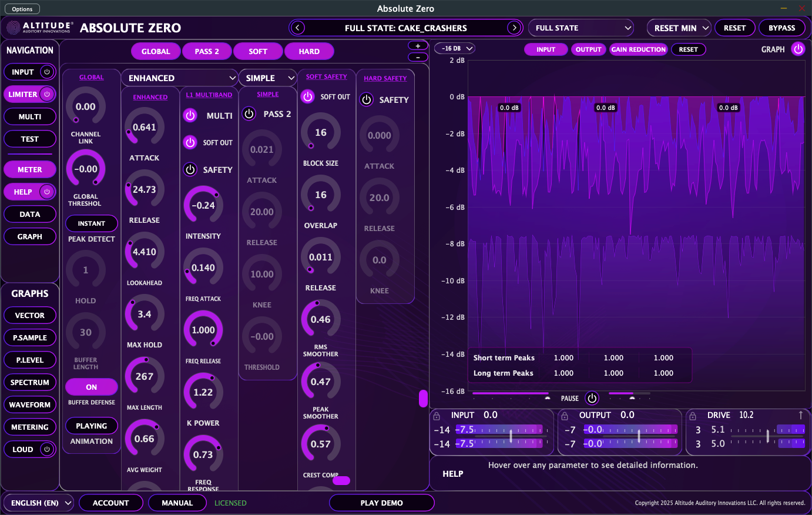Click the Altitude fingerprint logo
This screenshot has height=515, width=812.
14,28
